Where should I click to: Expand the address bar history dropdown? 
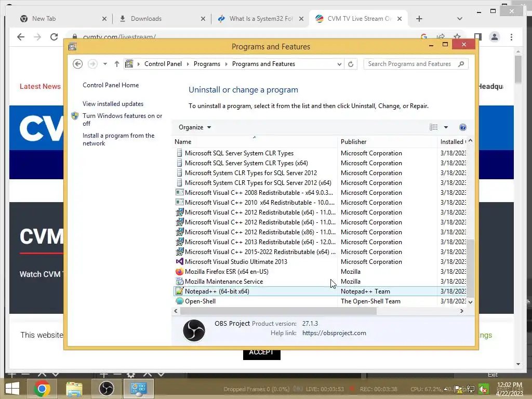click(x=339, y=64)
